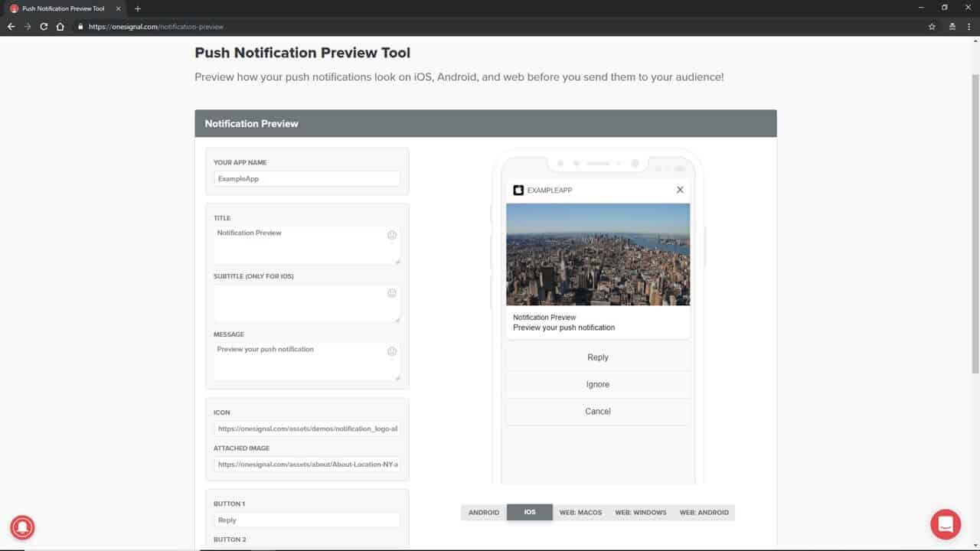This screenshot has width=980, height=551.
Task: Click into the Title text area
Action: 307,245
